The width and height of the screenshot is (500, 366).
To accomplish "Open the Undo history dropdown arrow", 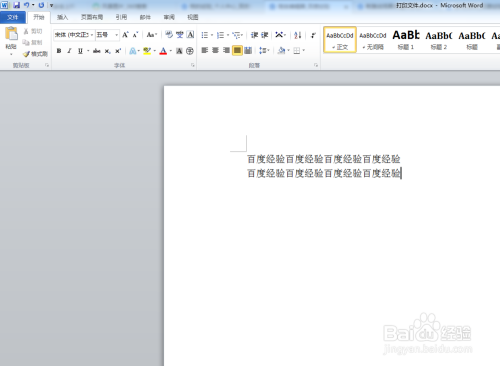I will tap(33, 5).
